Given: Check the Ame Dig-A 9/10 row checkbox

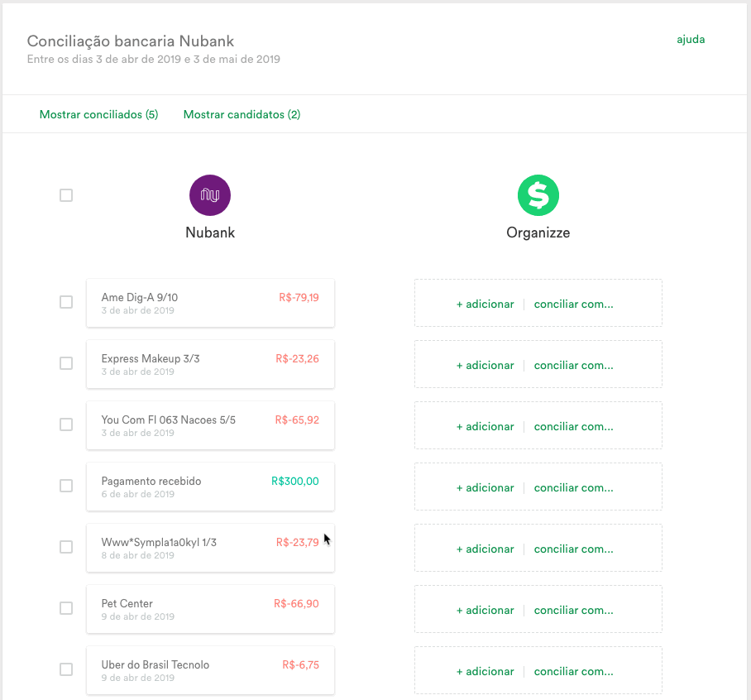Looking at the screenshot, I should (x=66, y=302).
